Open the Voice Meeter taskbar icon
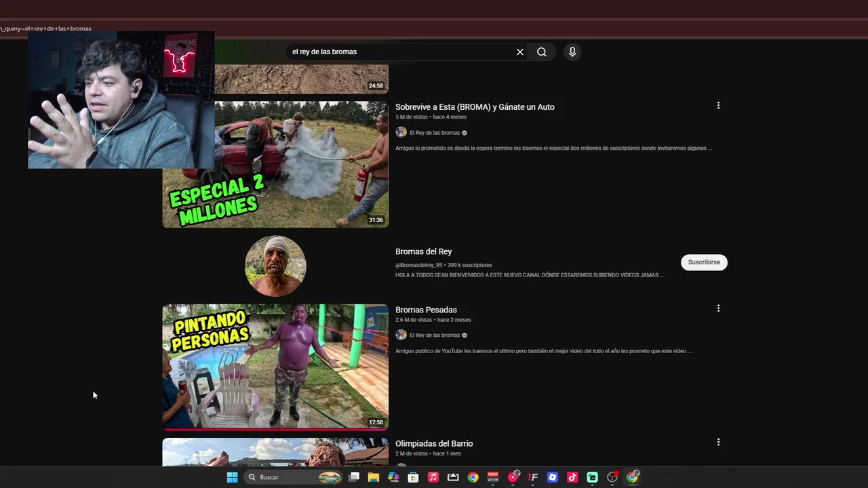Image resolution: width=868 pixels, height=488 pixels. tap(493, 477)
